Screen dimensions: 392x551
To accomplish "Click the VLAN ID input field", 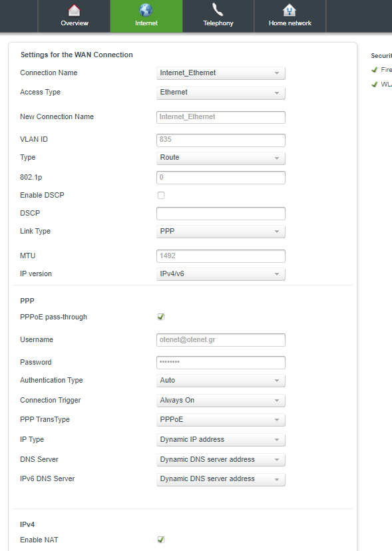I will 221,140.
